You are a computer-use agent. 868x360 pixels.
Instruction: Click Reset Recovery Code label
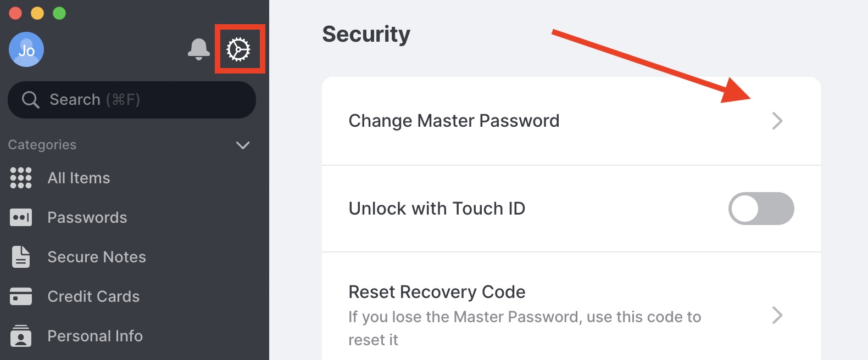[x=437, y=292]
